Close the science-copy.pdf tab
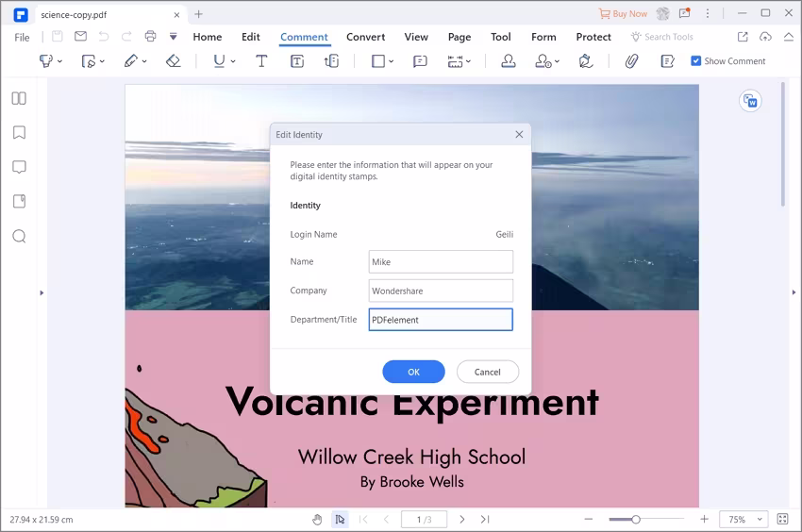The image size is (802, 532). coord(176,15)
